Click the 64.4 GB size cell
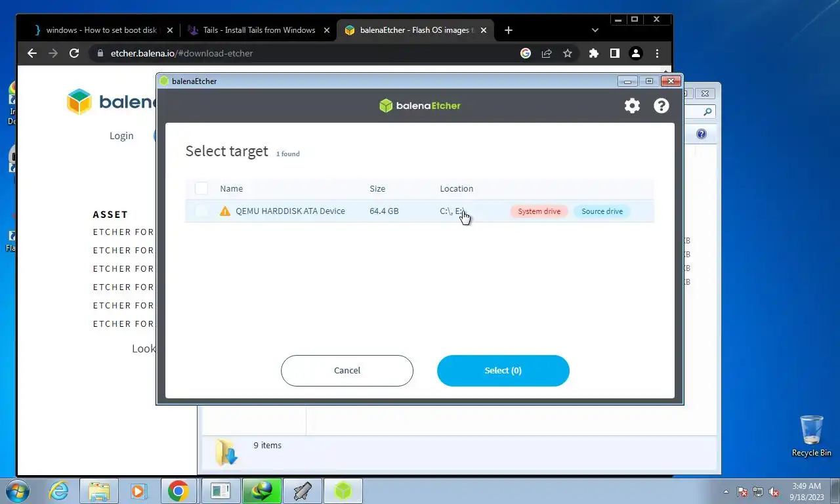Viewport: 840px width, 504px height. (384, 211)
